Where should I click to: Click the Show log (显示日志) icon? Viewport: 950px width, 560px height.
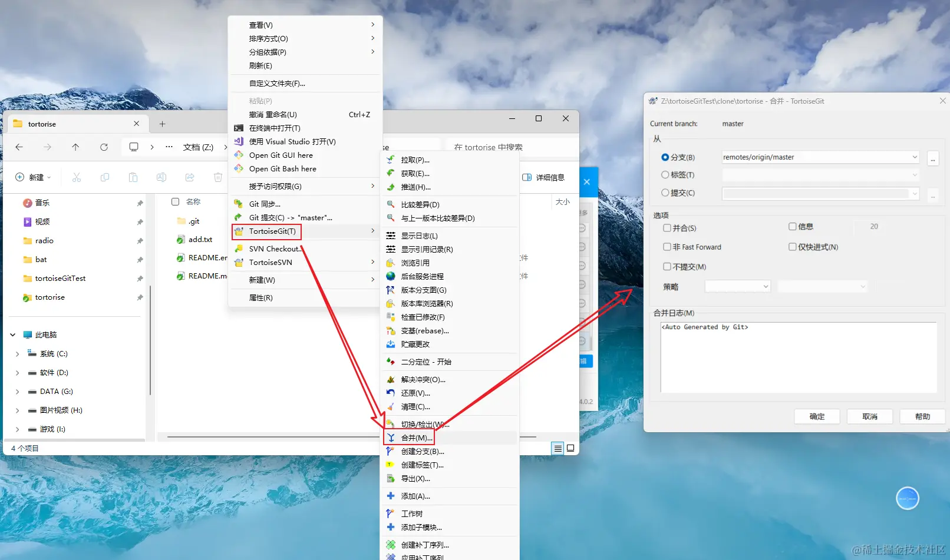[390, 236]
